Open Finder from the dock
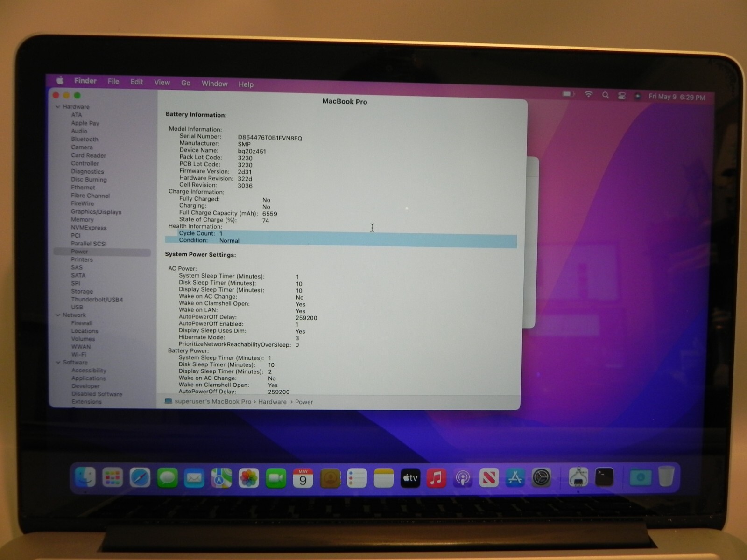This screenshot has height=560, width=747. (85, 477)
